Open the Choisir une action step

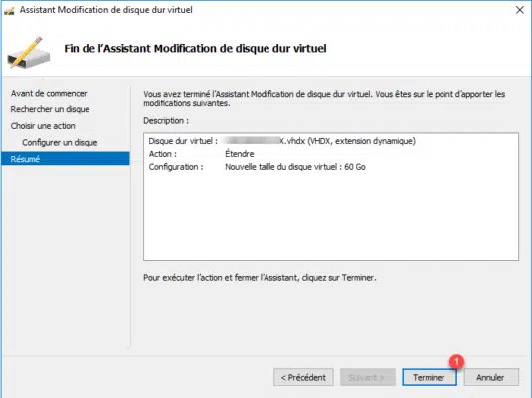[43, 126]
